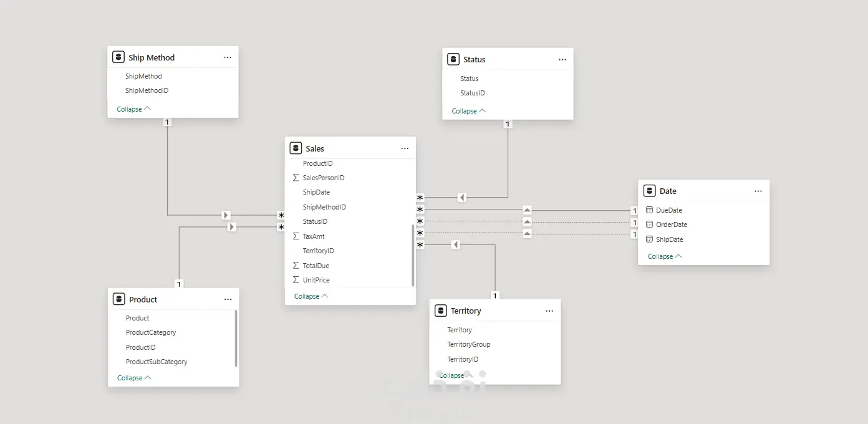The height and width of the screenshot is (424, 868).
Task: Select ProductSubCategory field in Product table
Action: click(157, 362)
